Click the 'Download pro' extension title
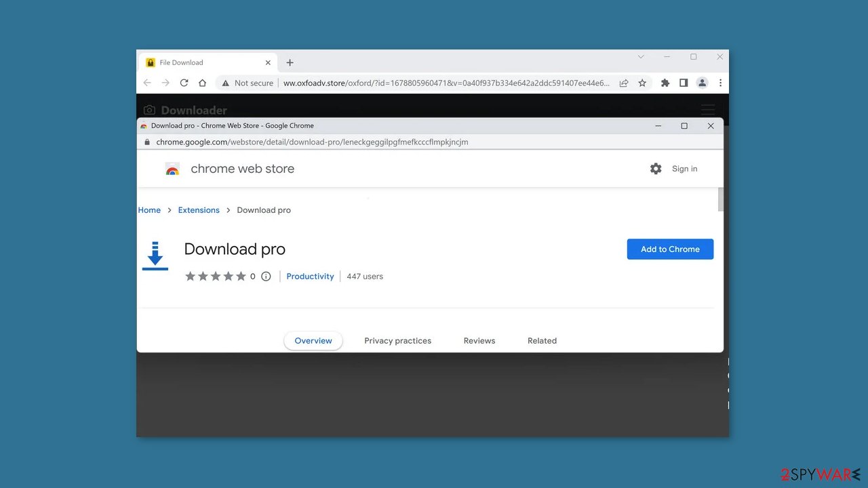Viewport: 868px width, 488px height. 235,249
